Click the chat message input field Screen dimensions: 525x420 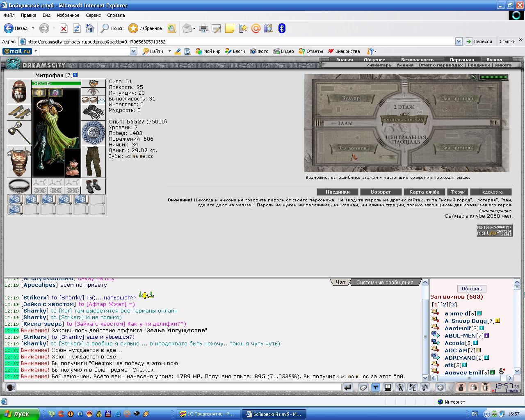(179, 387)
